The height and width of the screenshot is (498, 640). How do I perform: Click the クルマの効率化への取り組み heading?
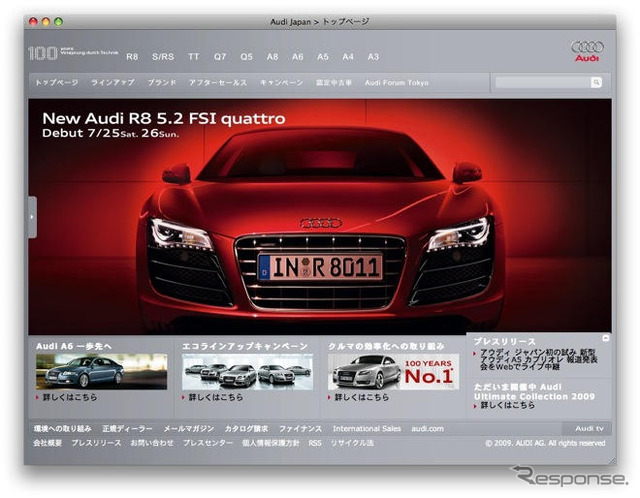386,346
